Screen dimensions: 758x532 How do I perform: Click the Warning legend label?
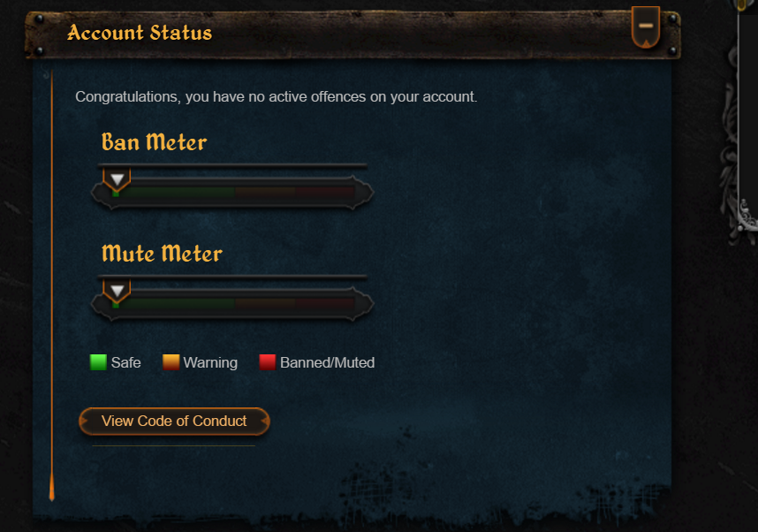(x=210, y=362)
